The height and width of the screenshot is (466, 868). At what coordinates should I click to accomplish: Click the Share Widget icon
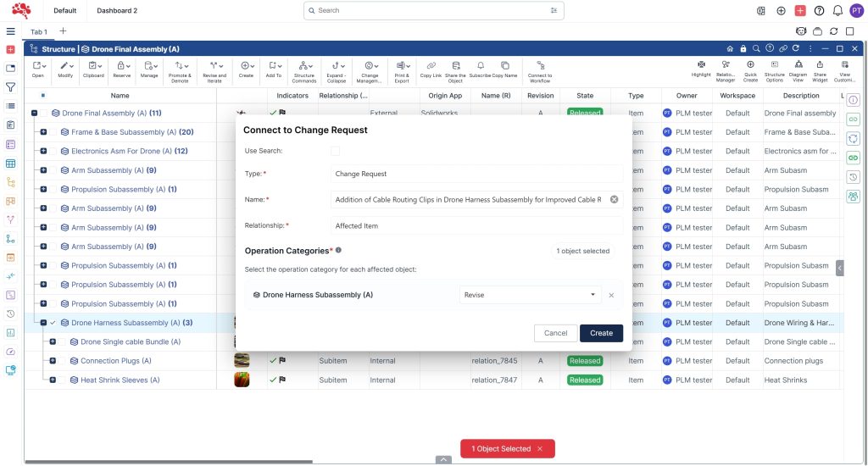820,64
